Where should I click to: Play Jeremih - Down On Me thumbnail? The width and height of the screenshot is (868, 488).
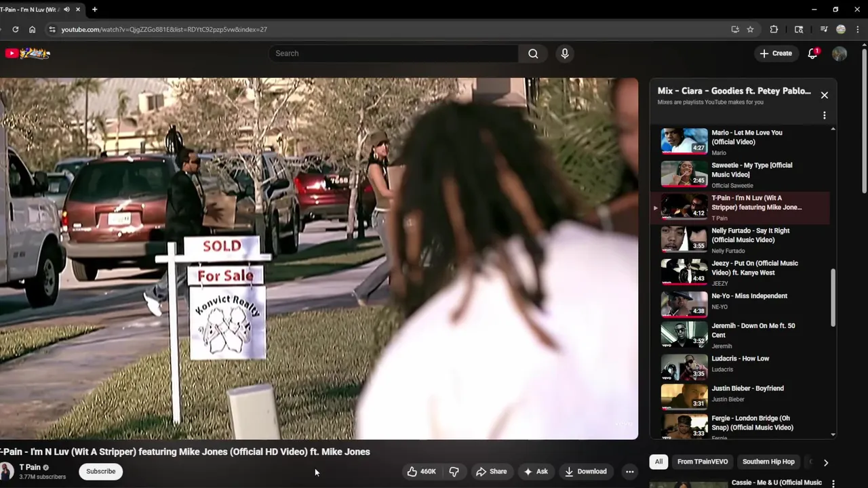(684, 334)
